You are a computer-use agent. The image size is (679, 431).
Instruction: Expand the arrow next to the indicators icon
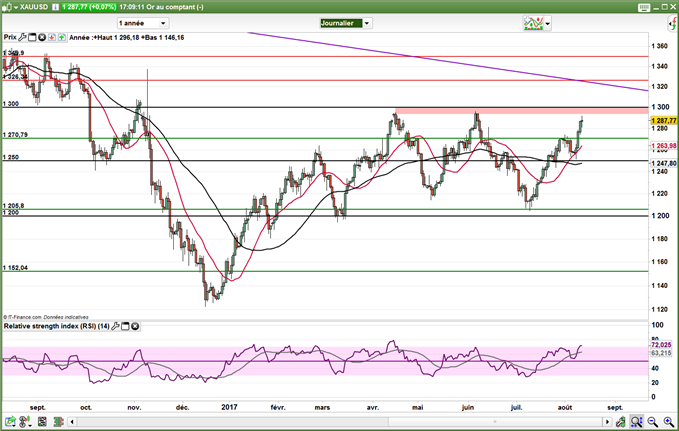click(x=547, y=23)
